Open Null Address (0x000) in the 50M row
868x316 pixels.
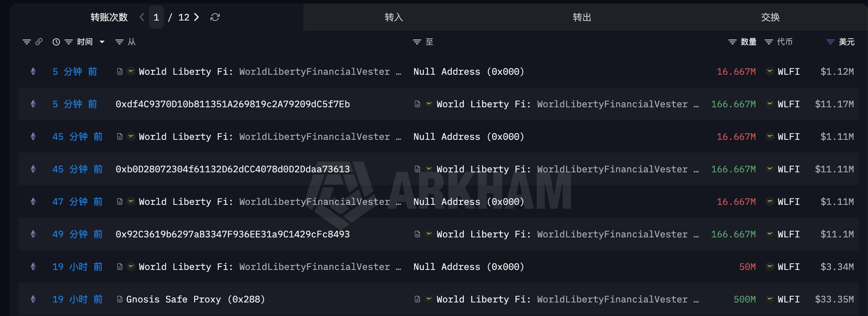[468, 266]
